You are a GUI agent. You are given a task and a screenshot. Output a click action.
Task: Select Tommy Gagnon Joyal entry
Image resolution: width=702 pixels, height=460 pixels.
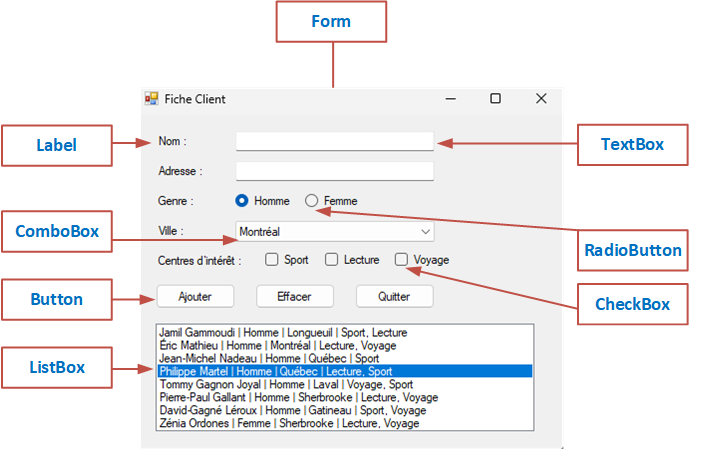point(286,384)
